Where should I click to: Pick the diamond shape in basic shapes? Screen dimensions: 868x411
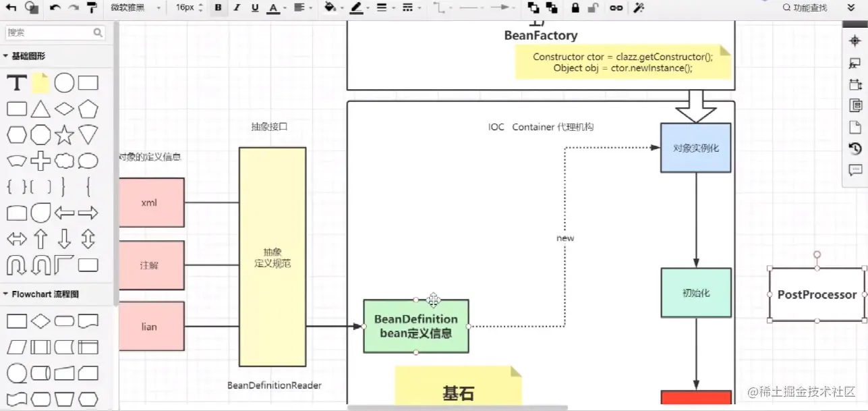pos(64,109)
